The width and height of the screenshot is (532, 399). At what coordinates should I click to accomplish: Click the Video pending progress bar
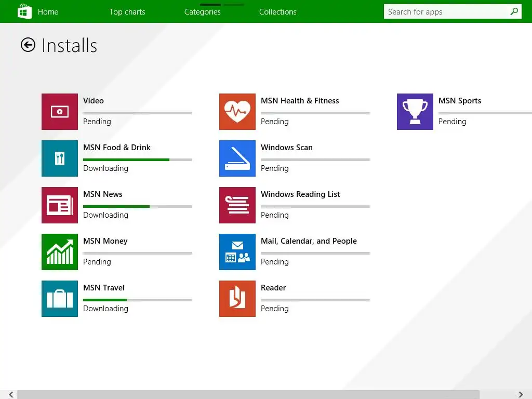click(x=138, y=113)
